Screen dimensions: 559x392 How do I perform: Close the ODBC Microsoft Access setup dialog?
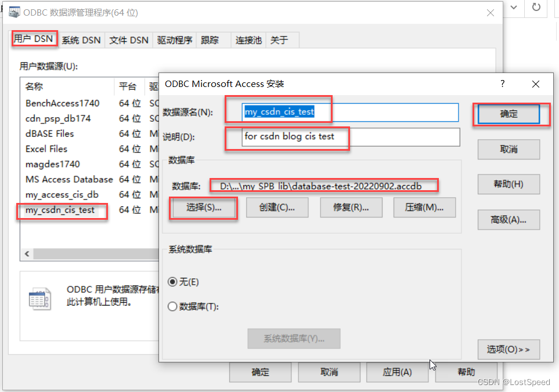(x=535, y=84)
